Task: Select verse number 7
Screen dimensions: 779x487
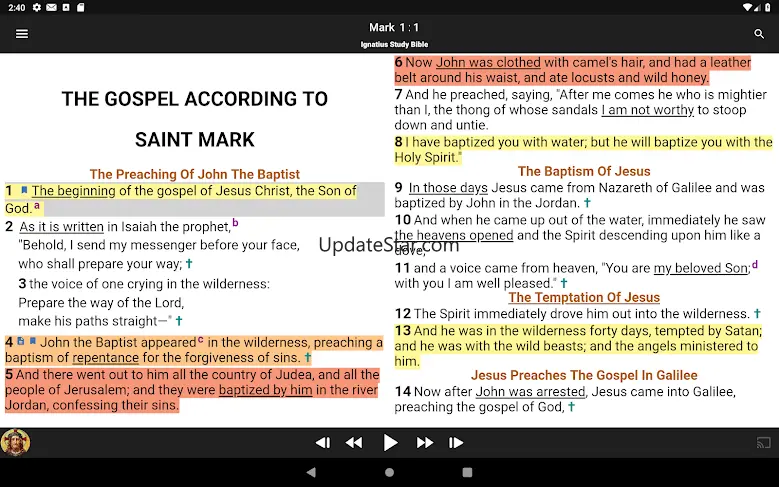Action: click(398, 94)
